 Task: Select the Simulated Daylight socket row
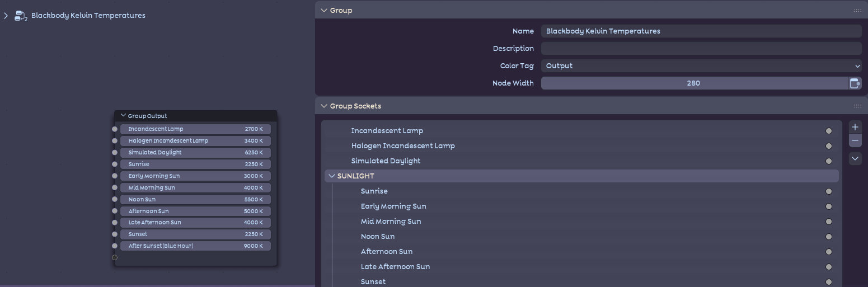[x=581, y=161]
